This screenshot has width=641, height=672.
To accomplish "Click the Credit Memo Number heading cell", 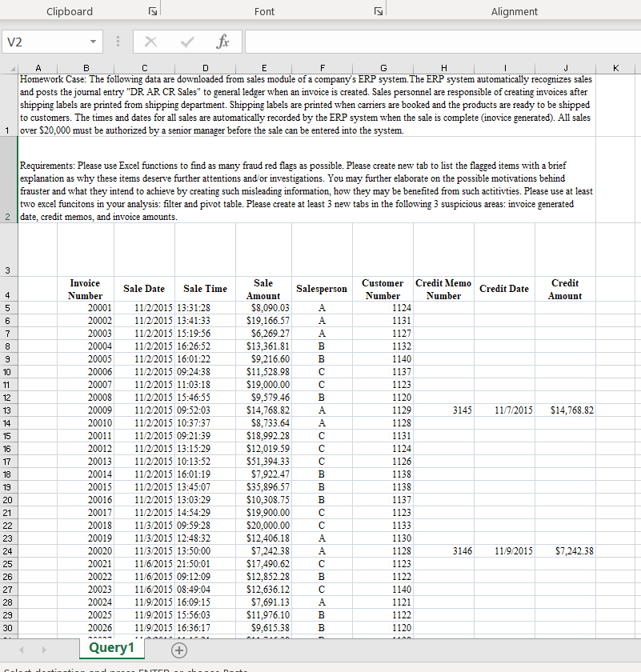I will click(x=444, y=290).
